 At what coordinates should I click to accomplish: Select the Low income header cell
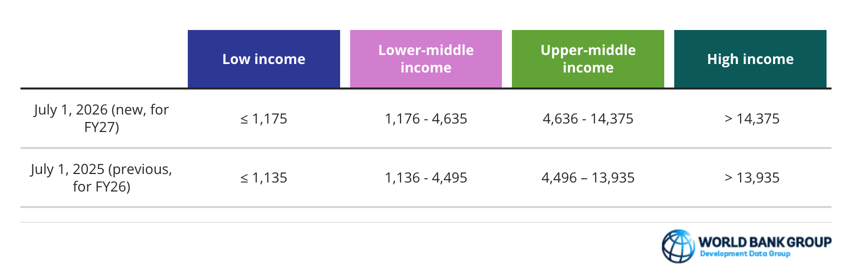tap(264, 59)
